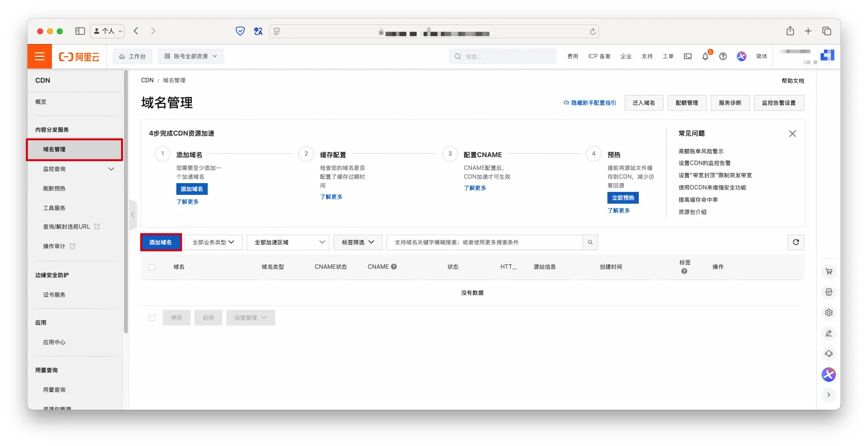868x446 pixels.
Task: Open the 全部业务类型 dropdown
Action: pyautogui.click(x=213, y=242)
